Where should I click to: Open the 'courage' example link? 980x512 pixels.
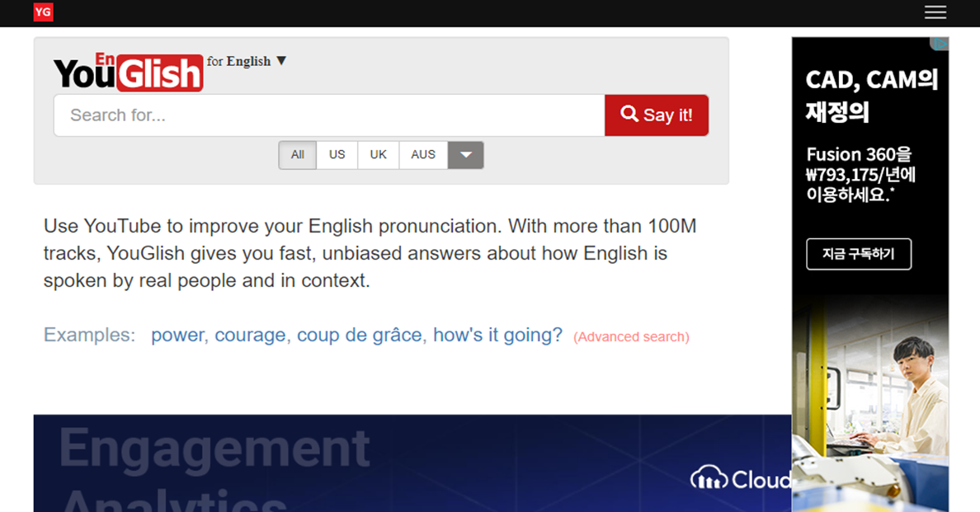pos(250,336)
